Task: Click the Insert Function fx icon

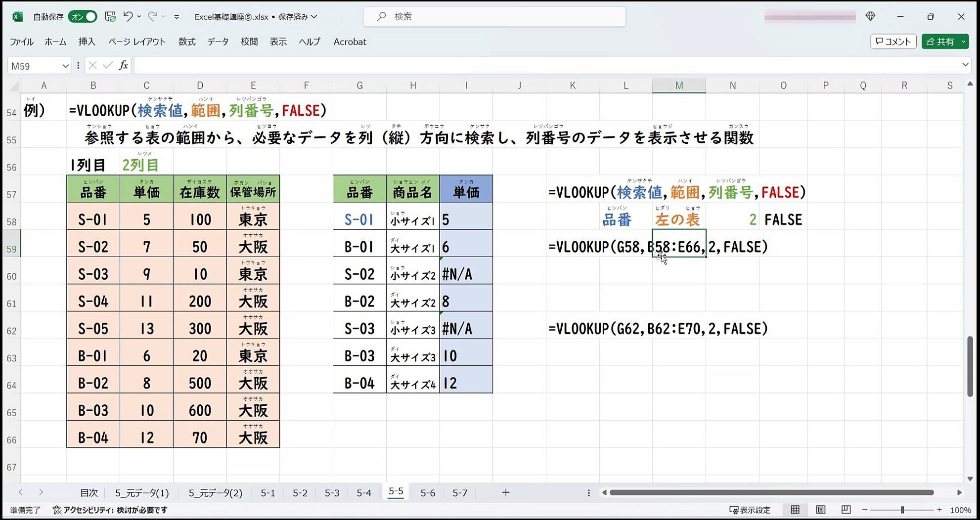Action: [x=123, y=65]
